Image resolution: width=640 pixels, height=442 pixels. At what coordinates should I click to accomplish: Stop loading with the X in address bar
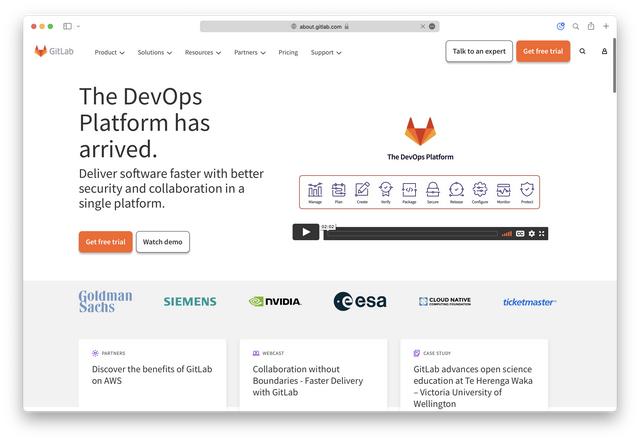pyautogui.click(x=422, y=27)
